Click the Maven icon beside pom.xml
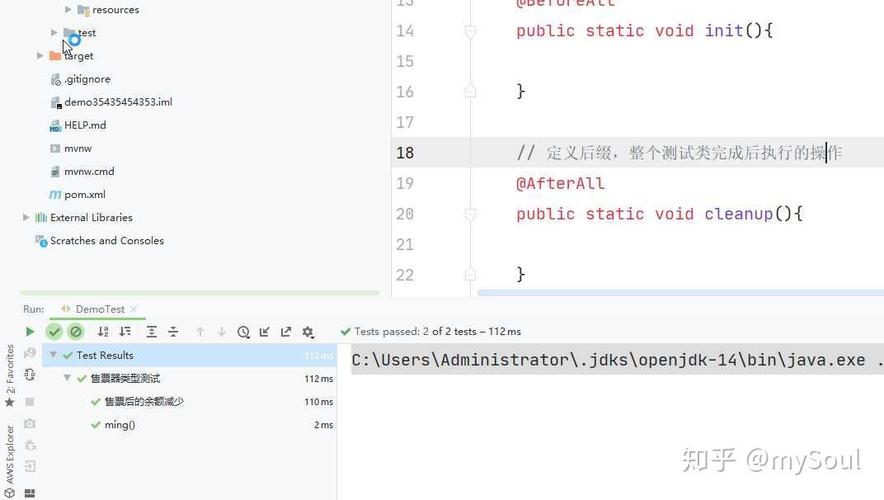The image size is (884, 500). tap(55, 194)
